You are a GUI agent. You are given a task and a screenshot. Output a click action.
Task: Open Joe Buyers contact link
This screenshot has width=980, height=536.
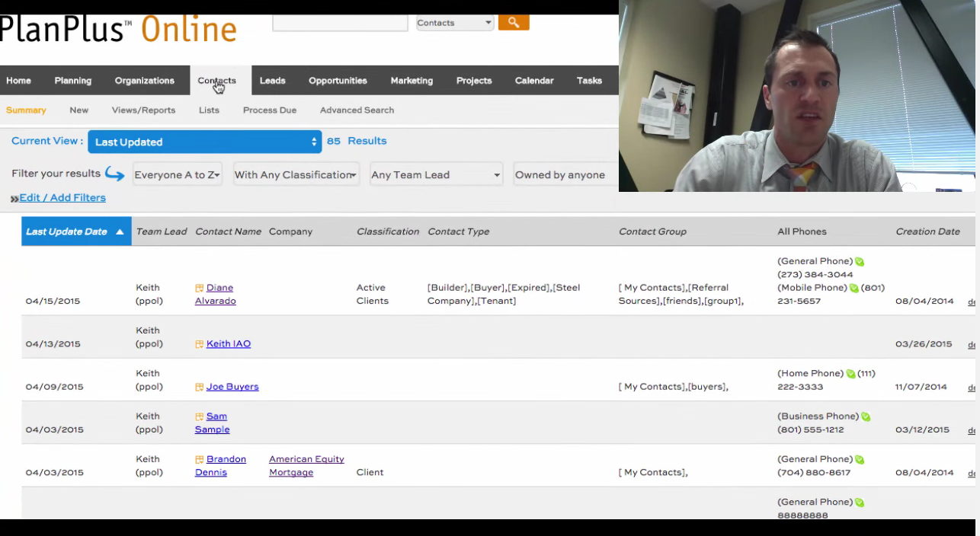232,387
